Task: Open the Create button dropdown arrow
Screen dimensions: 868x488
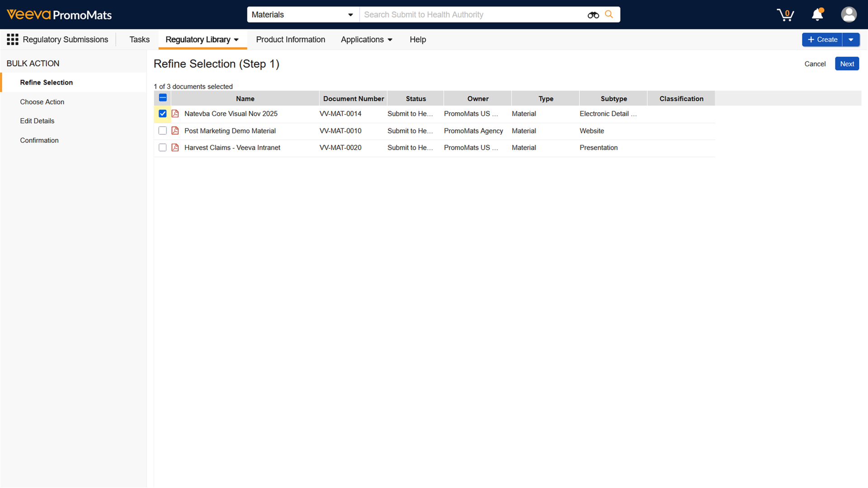Action: [x=852, y=39]
